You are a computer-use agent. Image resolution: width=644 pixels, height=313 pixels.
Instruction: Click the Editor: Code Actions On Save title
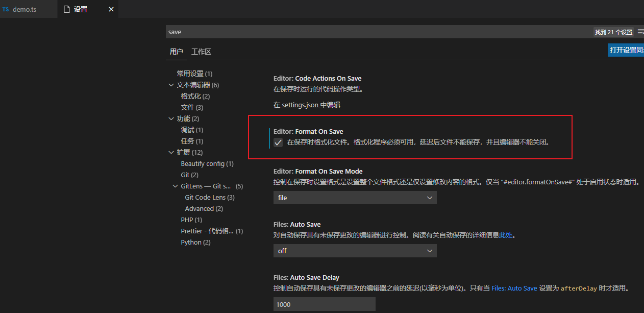click(317, 78)
